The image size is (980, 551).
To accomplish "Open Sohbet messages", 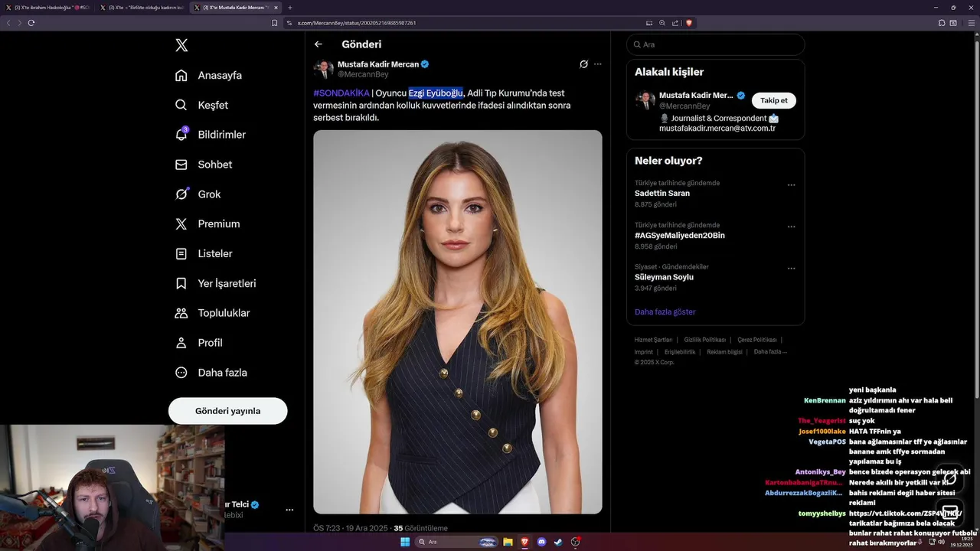I will 203,165.
